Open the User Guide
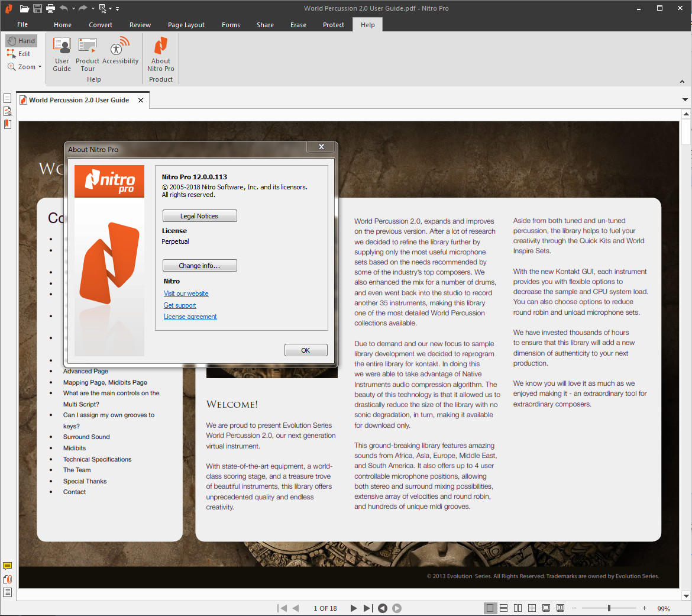The height and width of the screenshot is (616, 692). 62,54
